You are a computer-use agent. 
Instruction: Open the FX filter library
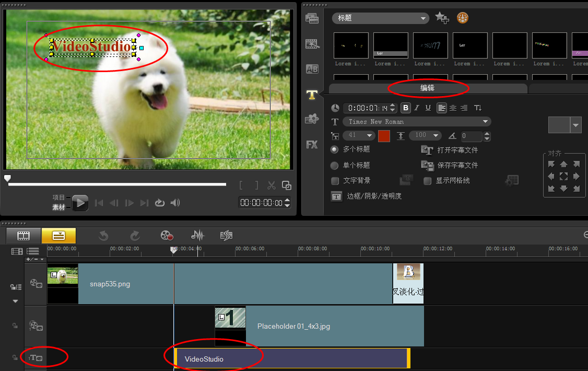tap(312, 144)
